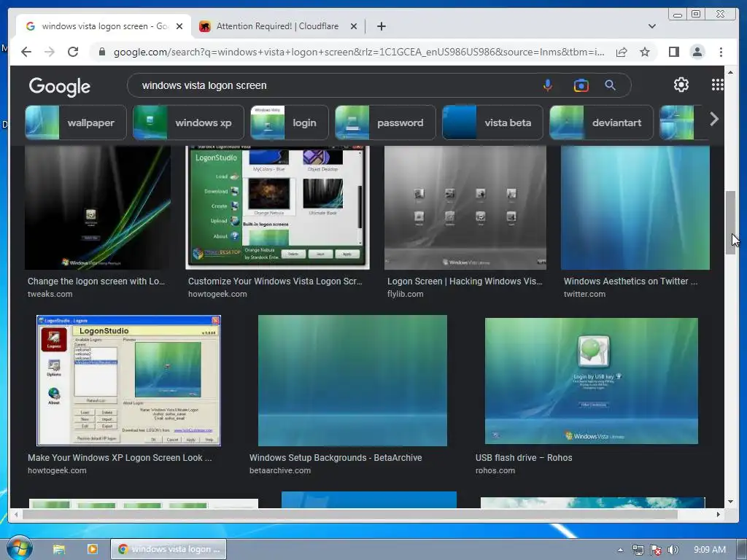Open Chrome profile avatar
This screenshot has width=747, height=560.
(x=697, y=52)
